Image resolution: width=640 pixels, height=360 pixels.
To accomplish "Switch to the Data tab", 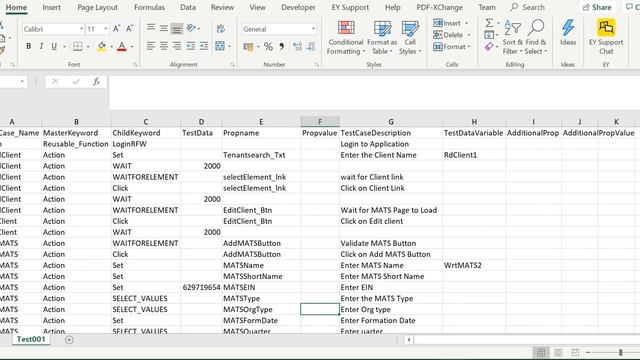I will (x=188, y=7).
